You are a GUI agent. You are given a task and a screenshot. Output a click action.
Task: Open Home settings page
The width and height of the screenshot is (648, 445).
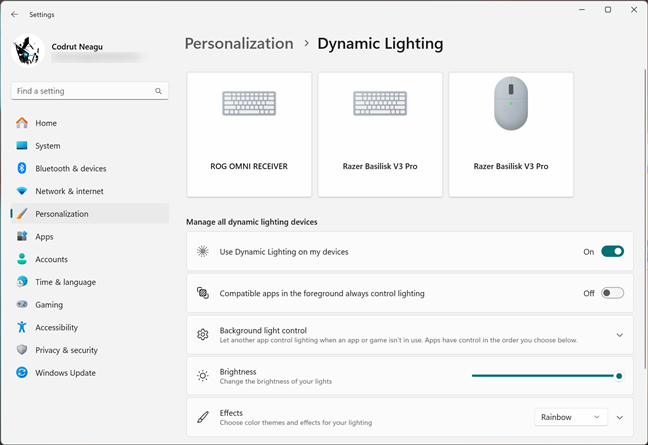(x=90, y=123)
